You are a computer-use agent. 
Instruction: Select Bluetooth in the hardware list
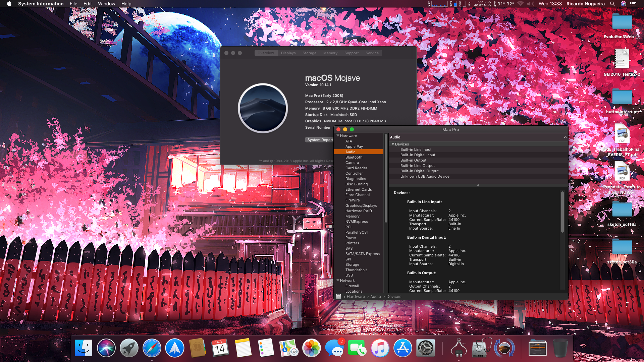[354, 157]
